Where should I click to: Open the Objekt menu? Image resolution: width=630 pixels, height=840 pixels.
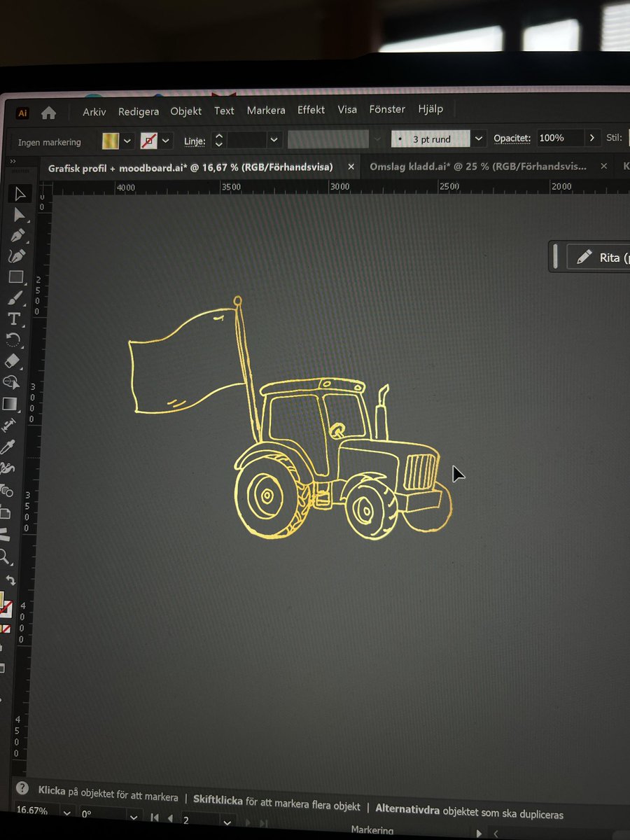[186, 111]
